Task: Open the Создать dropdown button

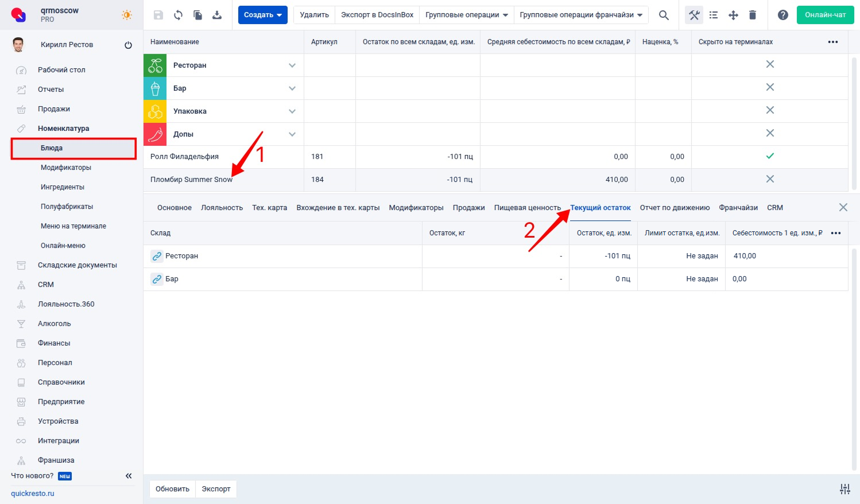Action: pos(262,15)
